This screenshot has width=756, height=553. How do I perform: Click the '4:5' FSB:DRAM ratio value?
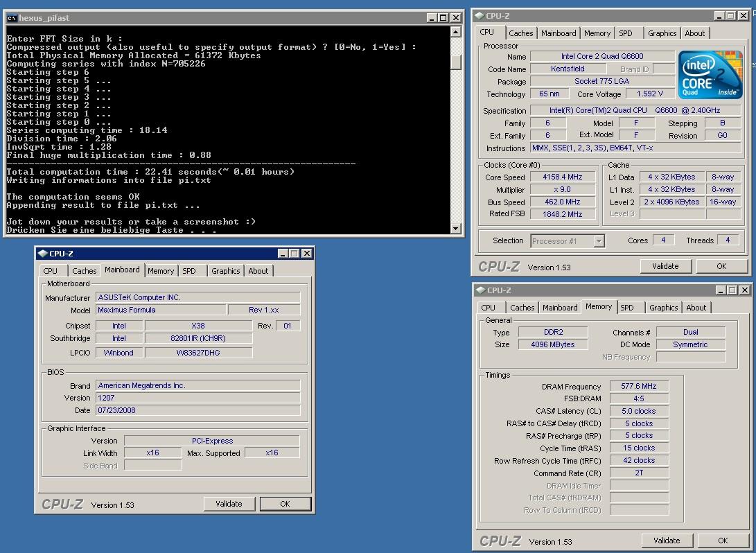[x=639, y=398]
